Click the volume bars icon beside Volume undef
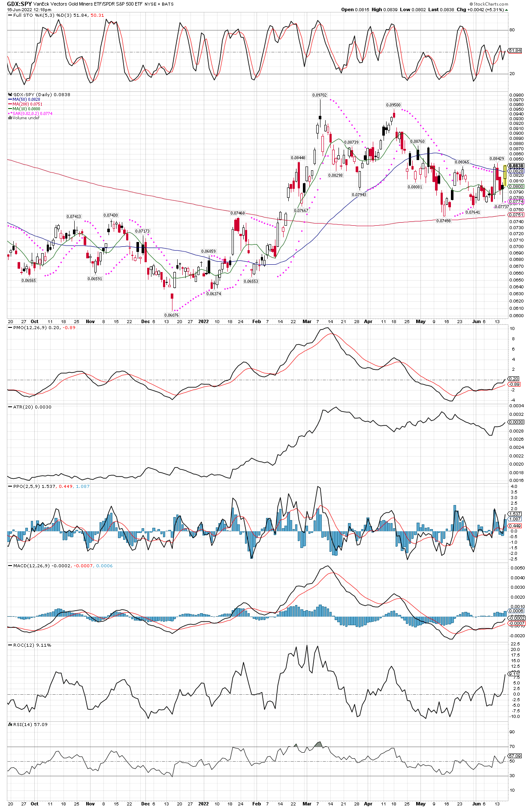Image resolution: width=532 pixels, height=808 pixels. [10, 118]
